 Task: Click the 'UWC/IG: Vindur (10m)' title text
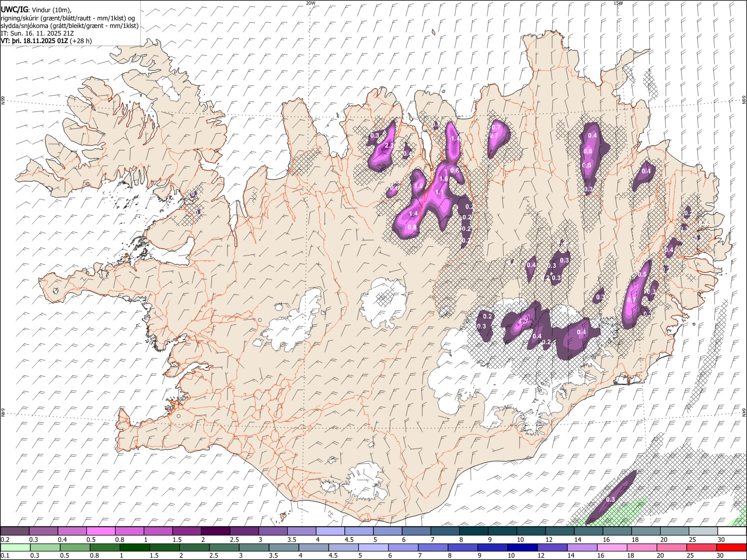[x=36, y=10]
